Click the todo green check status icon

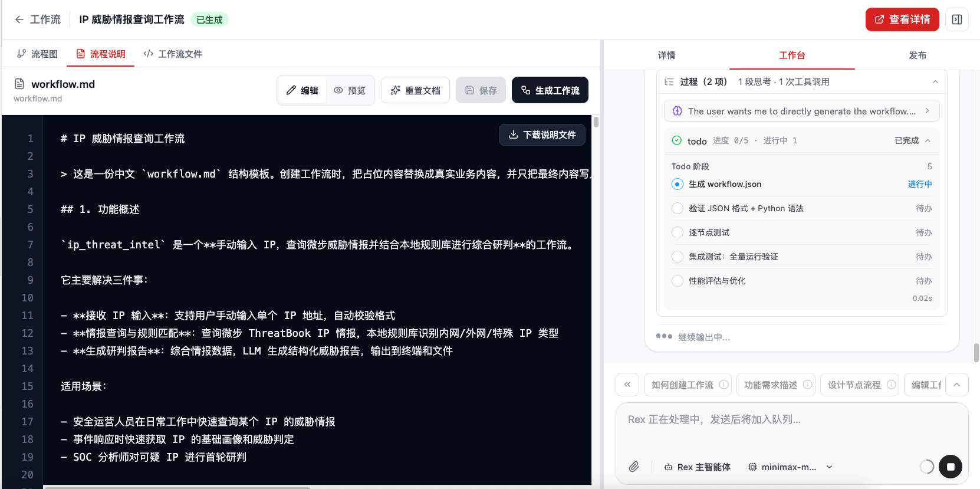[677, 140]
